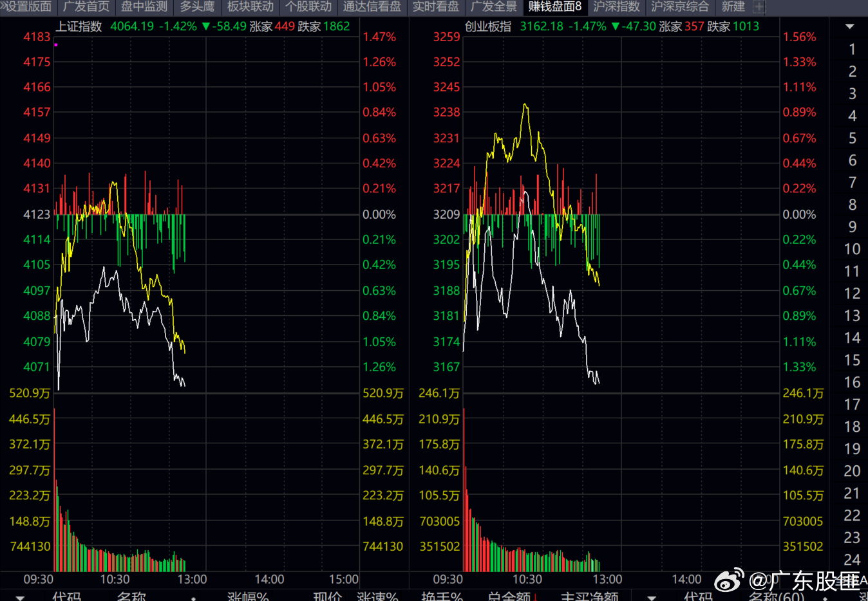Click the 新建 tab
This screenshot has height=601, width=868.
[733, 7]
